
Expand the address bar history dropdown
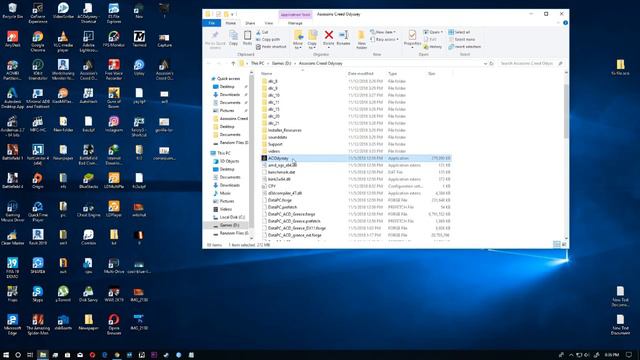pos(485,64)
